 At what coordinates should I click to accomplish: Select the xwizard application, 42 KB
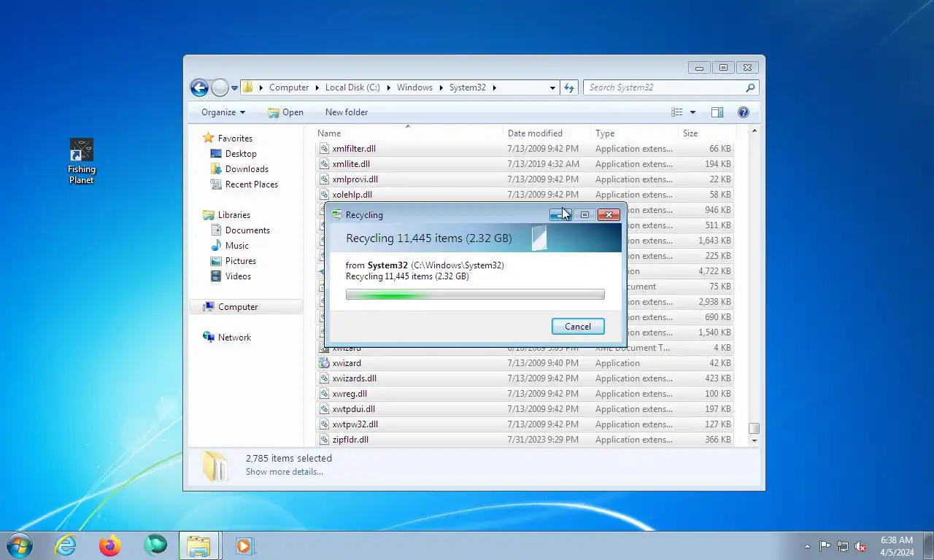[525, 363]
